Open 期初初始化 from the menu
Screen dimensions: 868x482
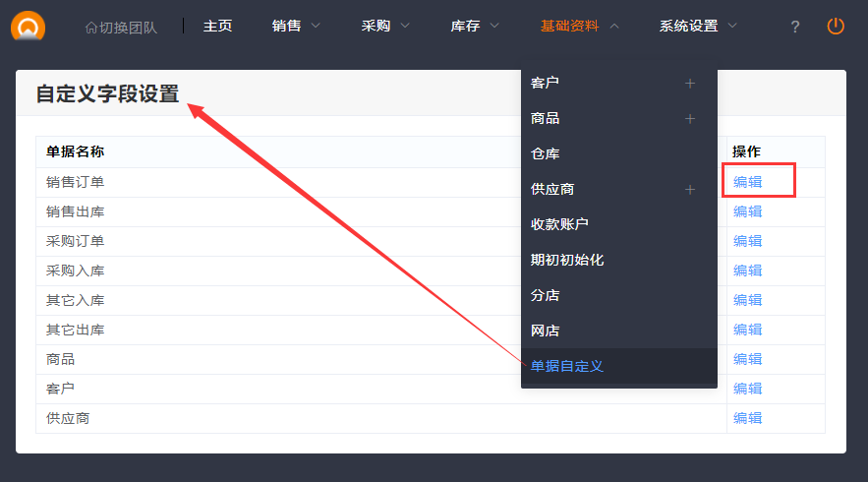point(567,261)
